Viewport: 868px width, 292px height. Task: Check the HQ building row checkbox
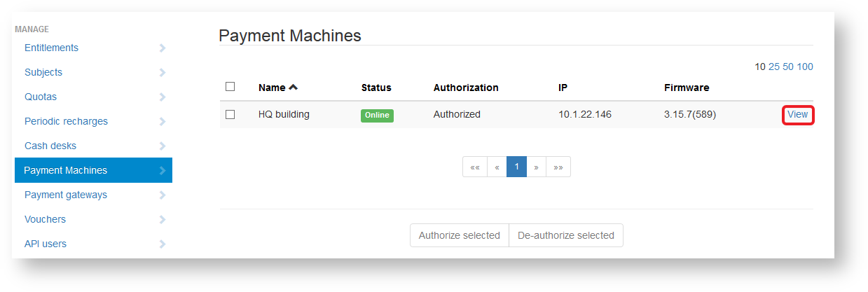230,114
